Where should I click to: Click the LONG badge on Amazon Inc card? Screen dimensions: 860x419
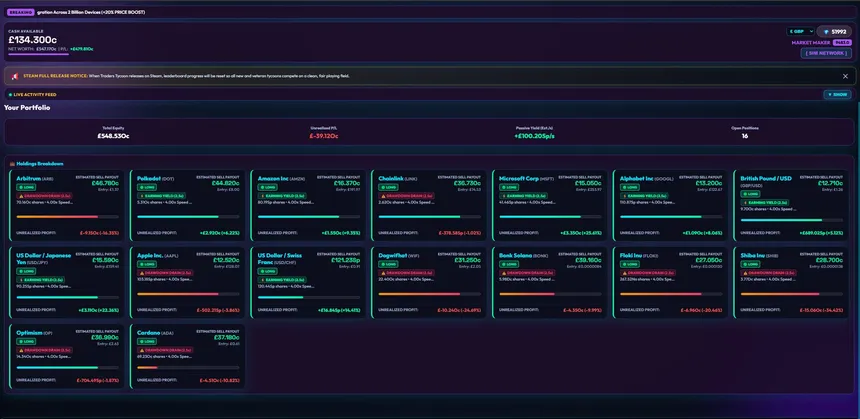point(267,187)
